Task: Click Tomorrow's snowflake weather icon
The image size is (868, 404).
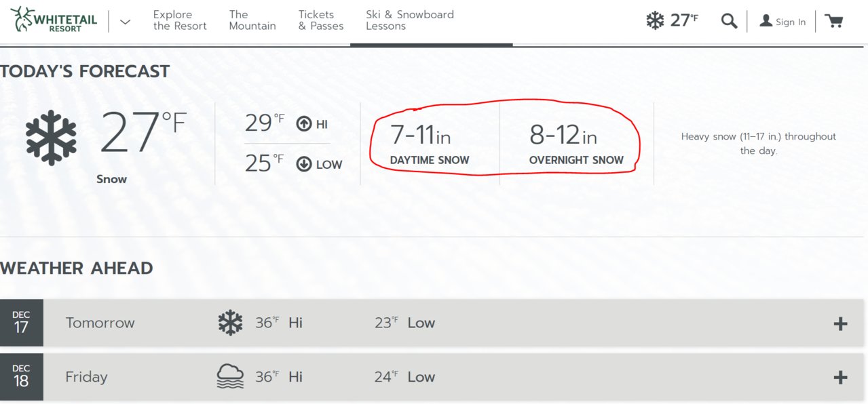Action: coord(230,323)
